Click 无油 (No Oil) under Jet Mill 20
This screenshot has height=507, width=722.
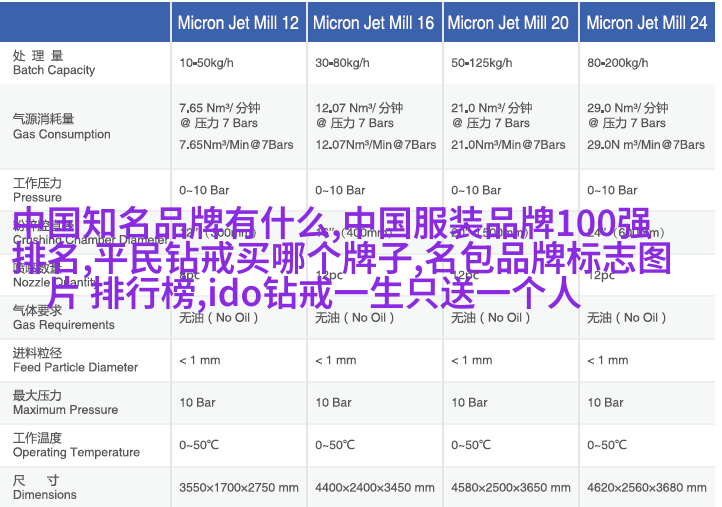pyautogui.click(x=491, y=318)
